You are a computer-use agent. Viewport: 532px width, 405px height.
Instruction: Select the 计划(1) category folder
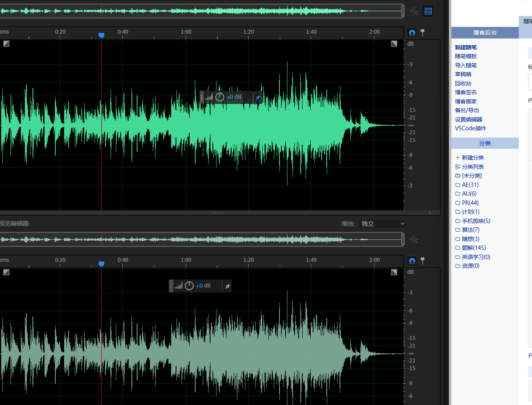[467, 212]
